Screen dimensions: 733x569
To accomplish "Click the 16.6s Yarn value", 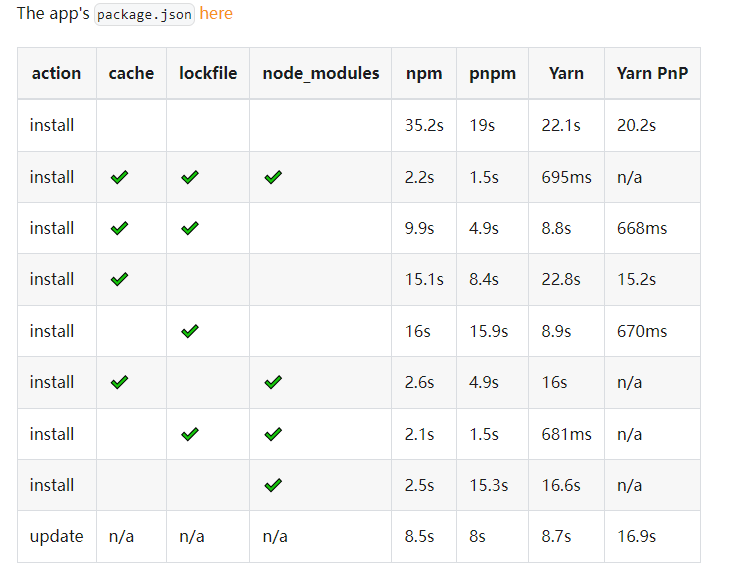I will (x=561, y=485).
